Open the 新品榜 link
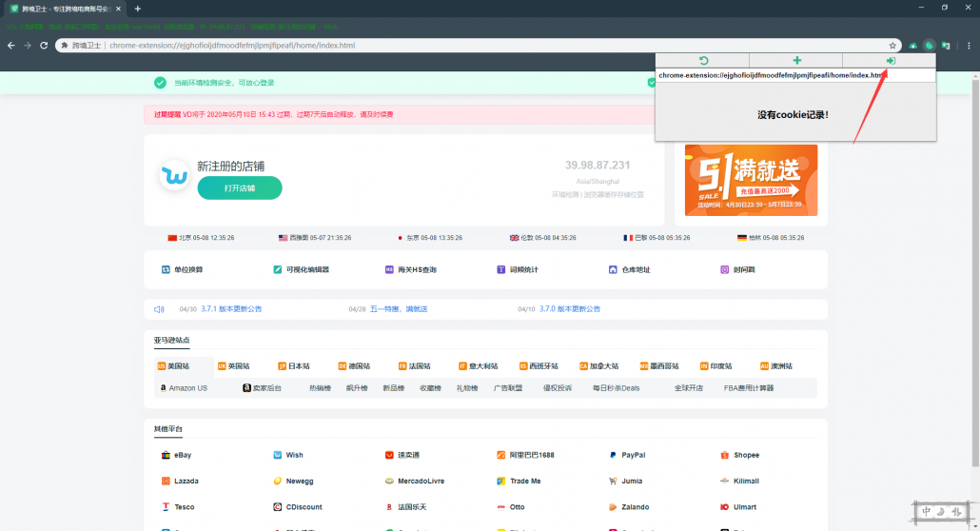Image resolution: width=980 pixels, height=531 pixels. (394, 388)
